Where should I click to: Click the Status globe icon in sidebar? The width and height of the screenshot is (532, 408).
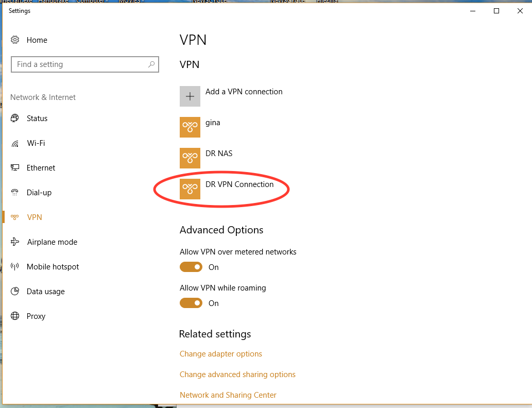[x=15, y=118]
